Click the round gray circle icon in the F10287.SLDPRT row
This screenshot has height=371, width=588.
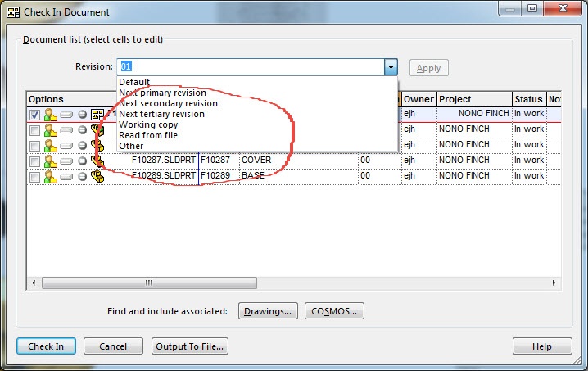(83, 161)
